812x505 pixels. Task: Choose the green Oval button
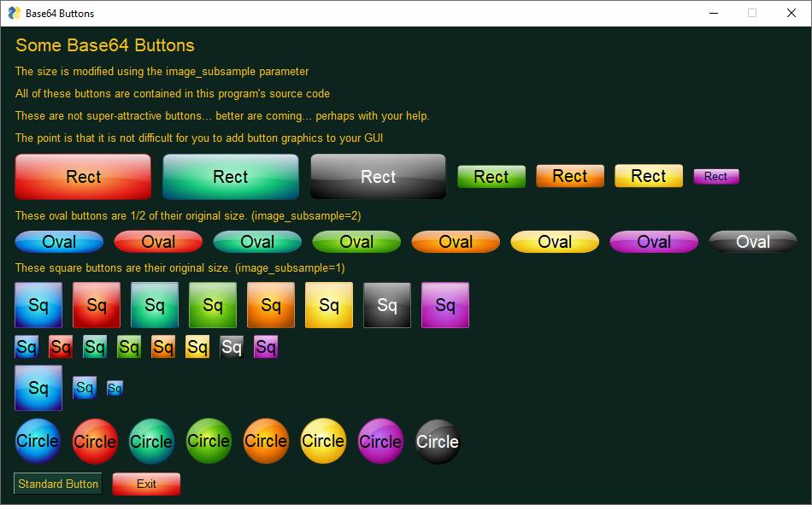[356, 242]
